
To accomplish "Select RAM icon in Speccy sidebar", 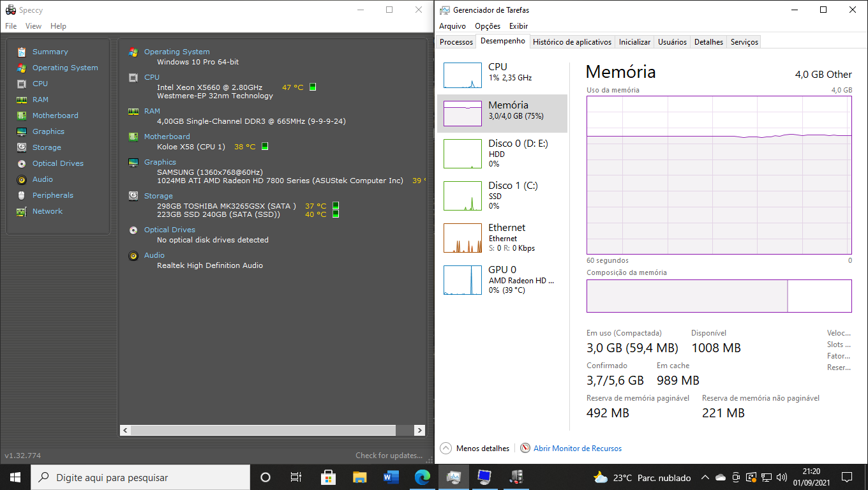I will point(22,100).
